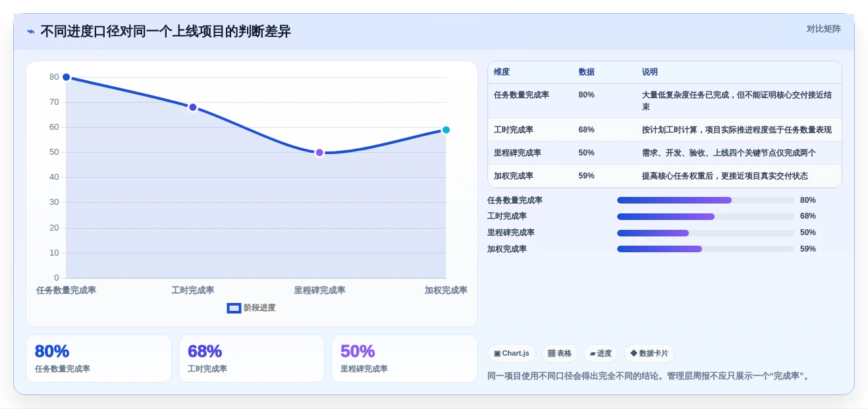The image size is (868, 409).
Task: Click the 对比矩阵 label
Action: (x=823, y=29)
